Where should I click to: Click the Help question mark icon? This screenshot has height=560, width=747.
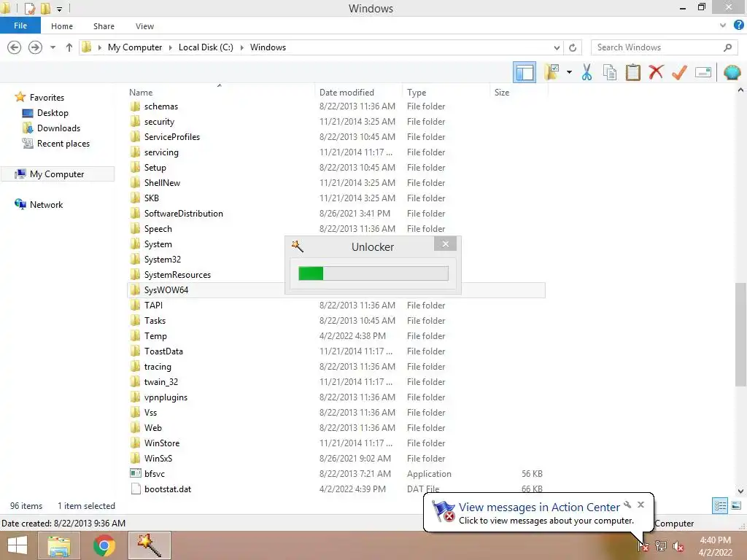(x=738, y=26)
